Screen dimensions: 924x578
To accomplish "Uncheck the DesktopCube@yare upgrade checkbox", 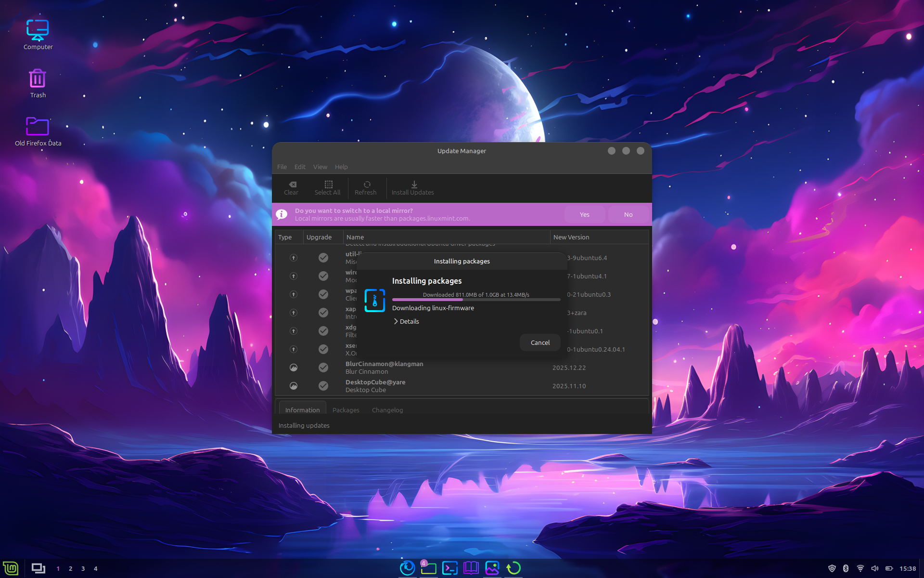I will click(323, 386).
